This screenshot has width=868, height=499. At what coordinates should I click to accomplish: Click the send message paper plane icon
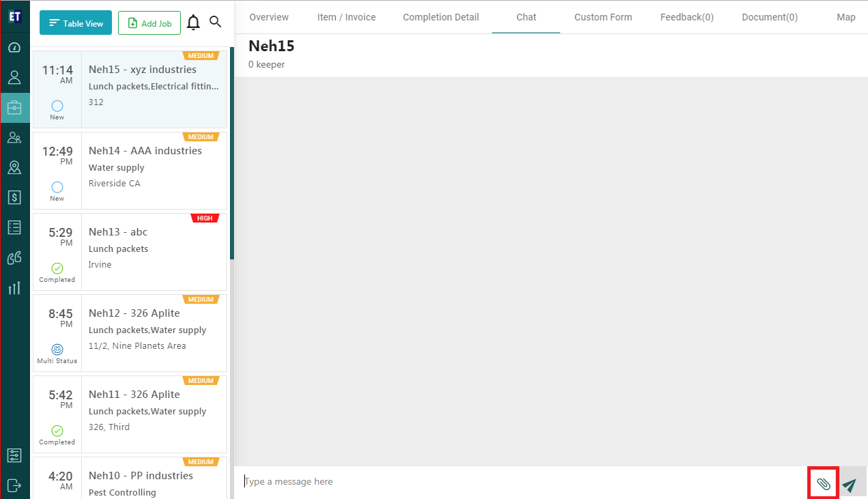849,485
